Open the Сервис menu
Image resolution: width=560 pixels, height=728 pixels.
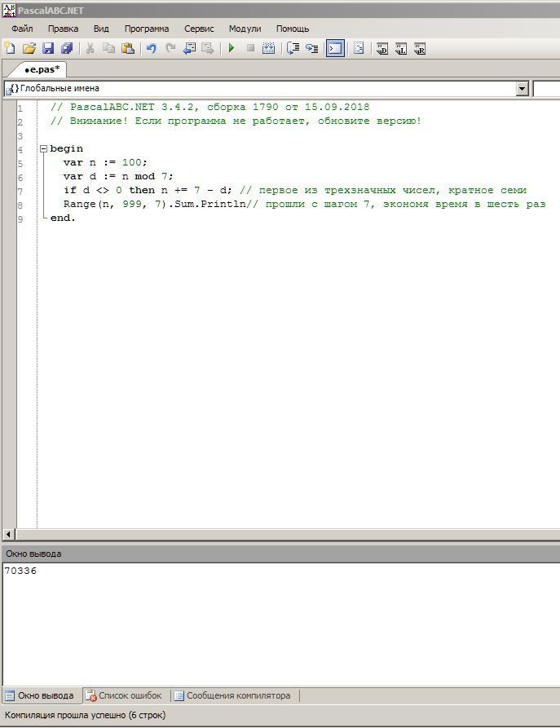click(199, 29)
